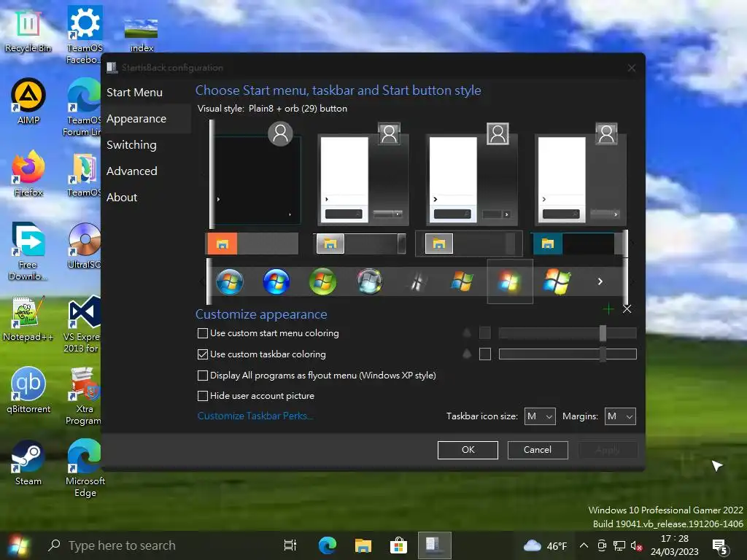Select the qBittorrent desktop shortcut
Screen dimensions: 747x560
click(28, 391)
